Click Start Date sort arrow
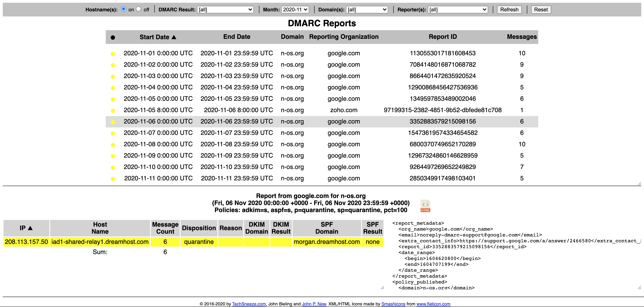Image resolution: width=644 pixels, height=307 pixels. tap(174, 37)
